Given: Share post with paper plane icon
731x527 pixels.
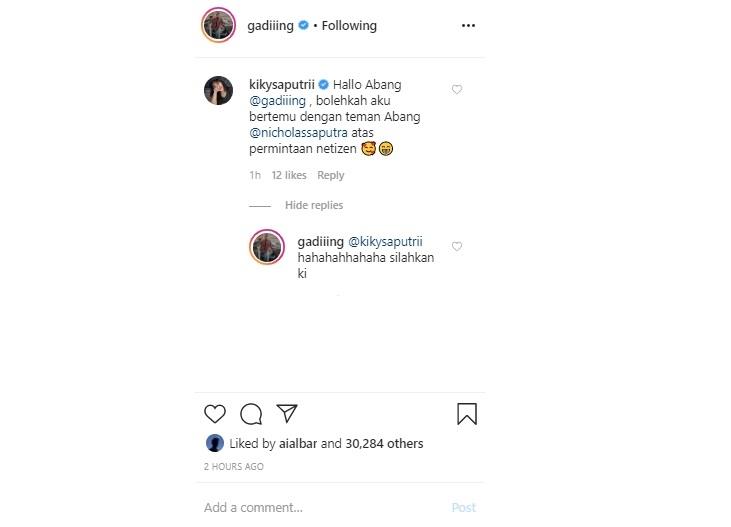Looking at the screenshot, I should click(x=287, y=414).
